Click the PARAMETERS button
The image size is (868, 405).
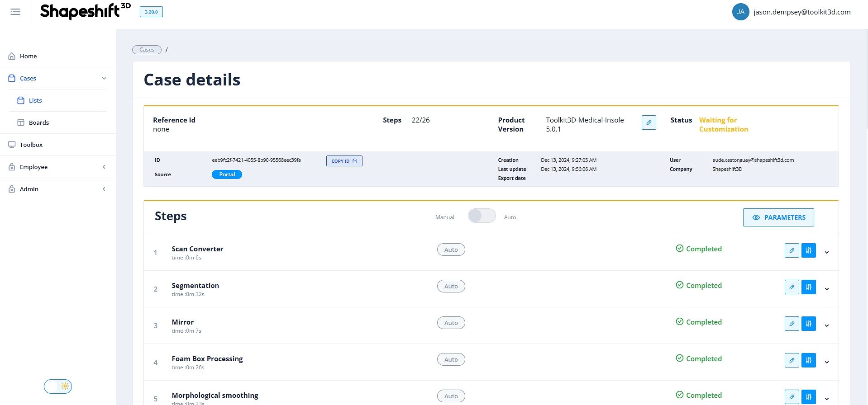[778, 217]
